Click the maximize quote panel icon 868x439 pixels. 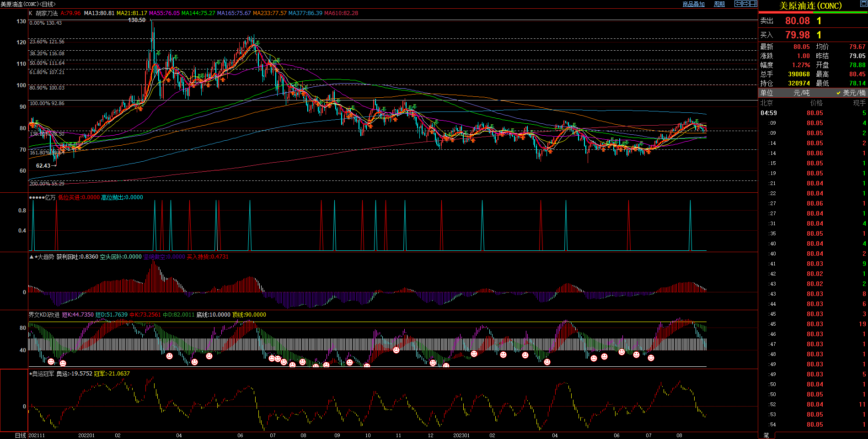coord(863,4)
